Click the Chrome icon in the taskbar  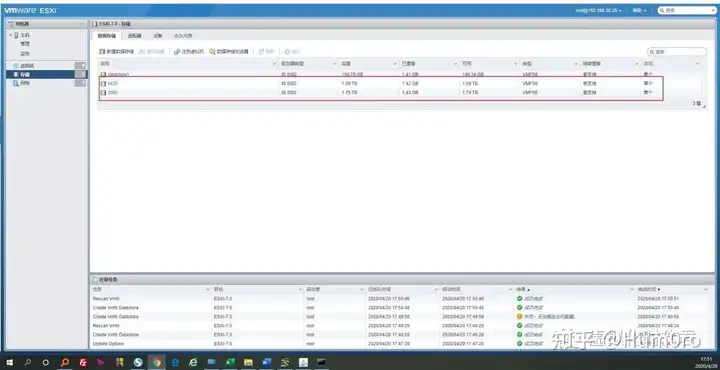[x=157, y=363]
